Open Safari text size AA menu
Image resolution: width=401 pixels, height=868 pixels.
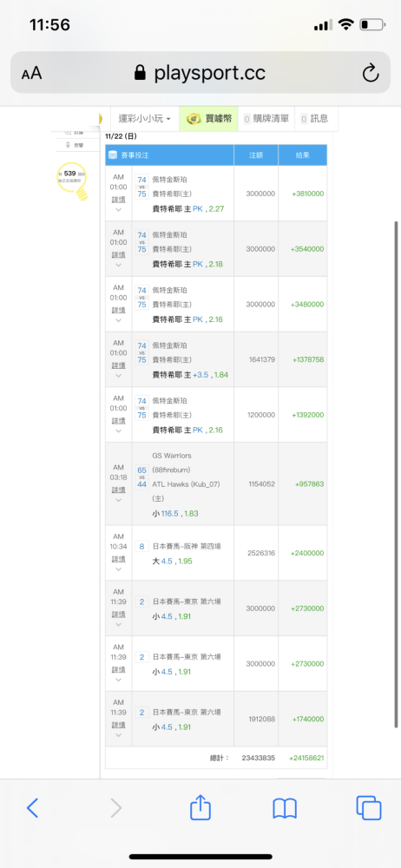(31, 74)
